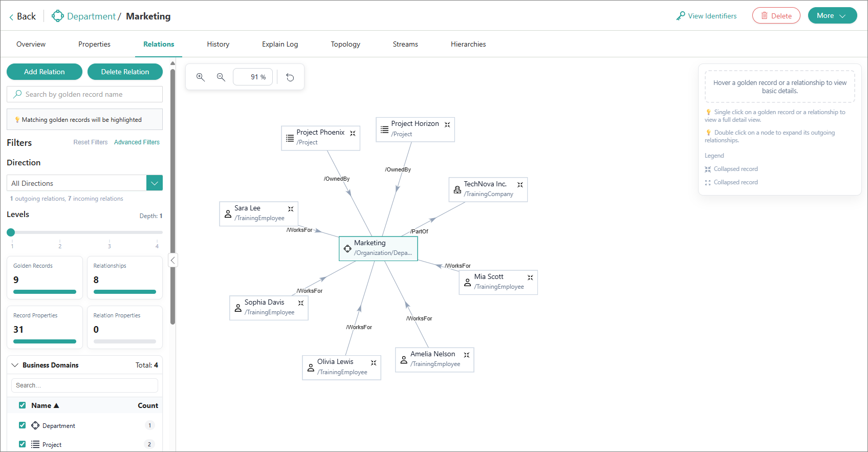Click the collapse icon on Olivia Lewis node
Screen dimensions: 868x452
[374, 362]
